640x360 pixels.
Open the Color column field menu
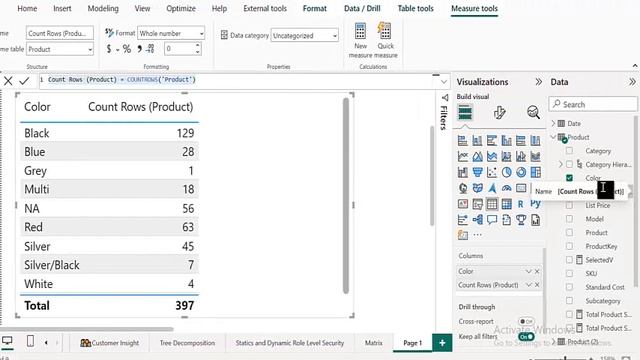[529, 271]
